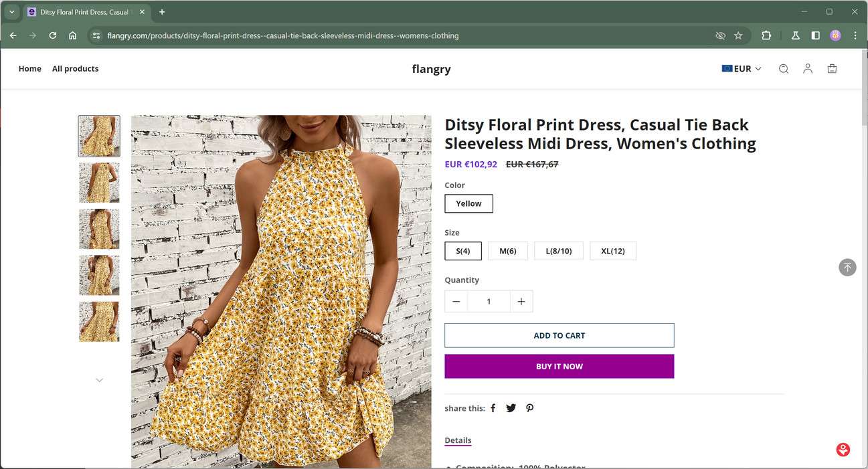Open the browser tab list dropdown

click(12, 12)
